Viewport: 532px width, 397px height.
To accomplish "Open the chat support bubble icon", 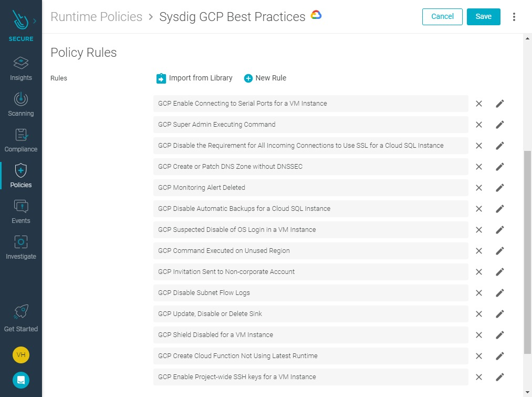I will pos(21,380).
